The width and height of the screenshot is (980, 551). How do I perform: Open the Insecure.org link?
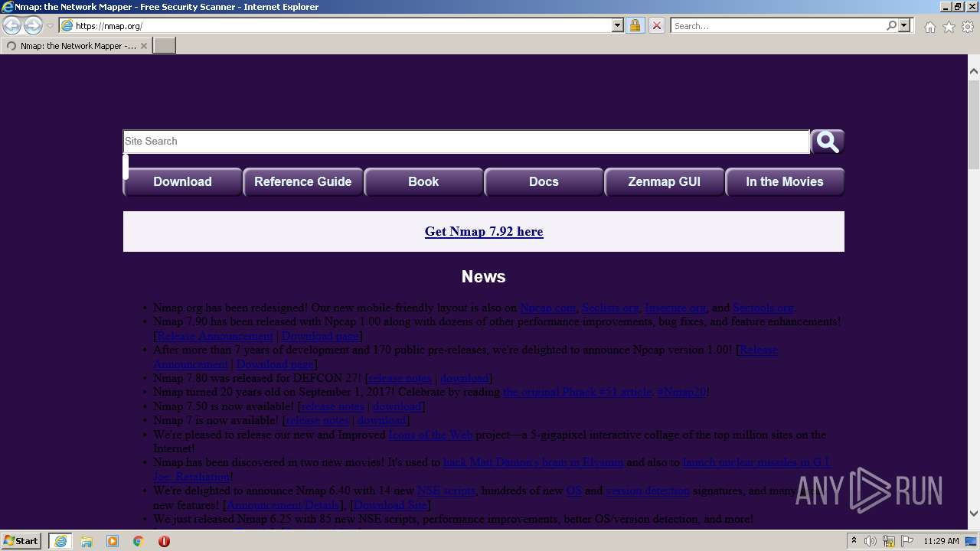point(675,308)
